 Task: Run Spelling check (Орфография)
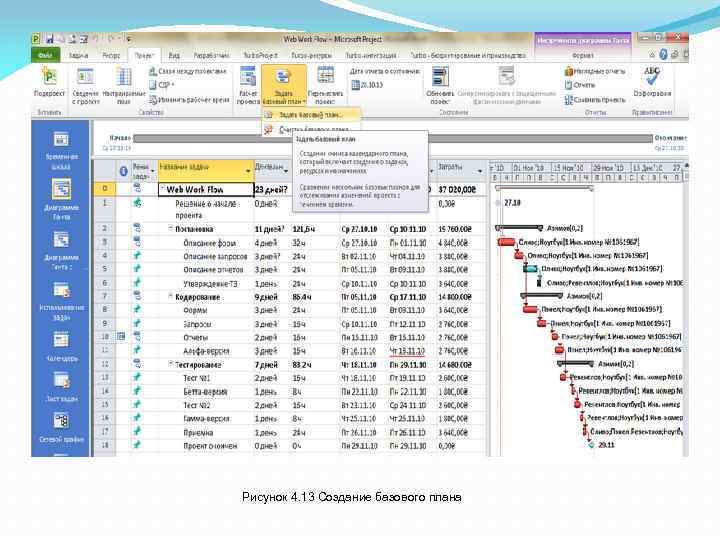[x=652, y=83]
